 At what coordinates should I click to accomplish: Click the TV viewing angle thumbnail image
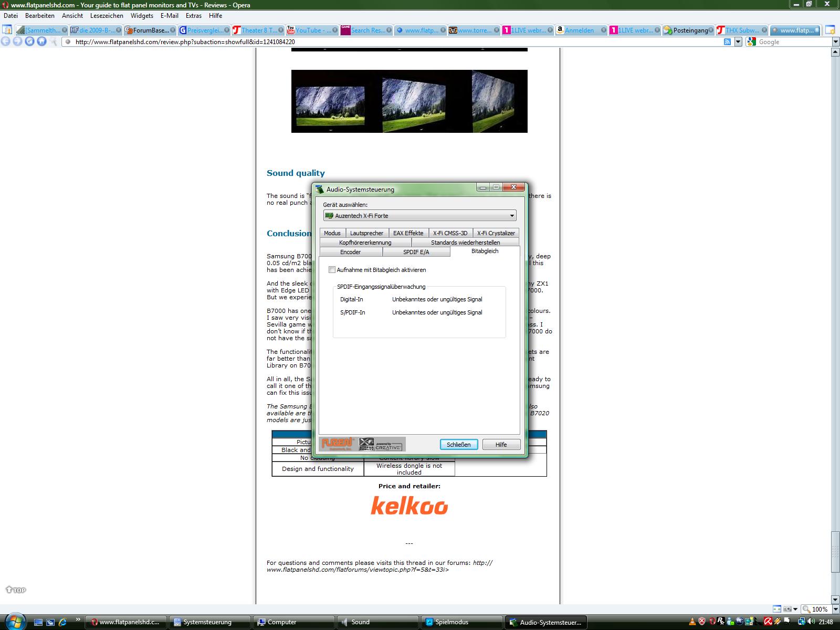click(x=409, y=101)
